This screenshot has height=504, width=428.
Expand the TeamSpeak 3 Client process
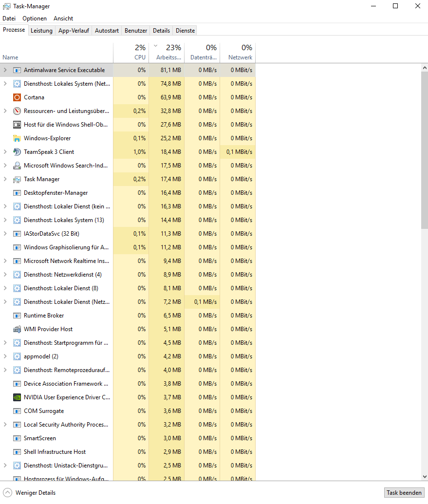click(5, 152)
